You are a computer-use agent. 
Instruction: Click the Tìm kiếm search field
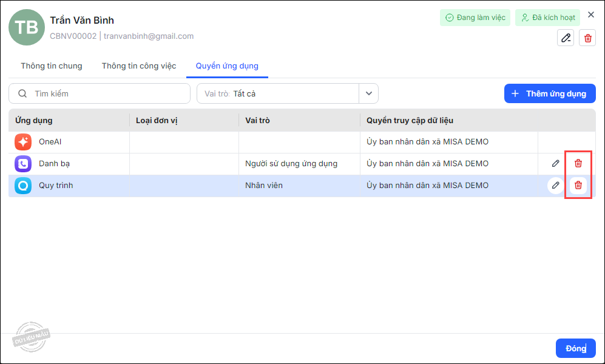click(100, 94)
